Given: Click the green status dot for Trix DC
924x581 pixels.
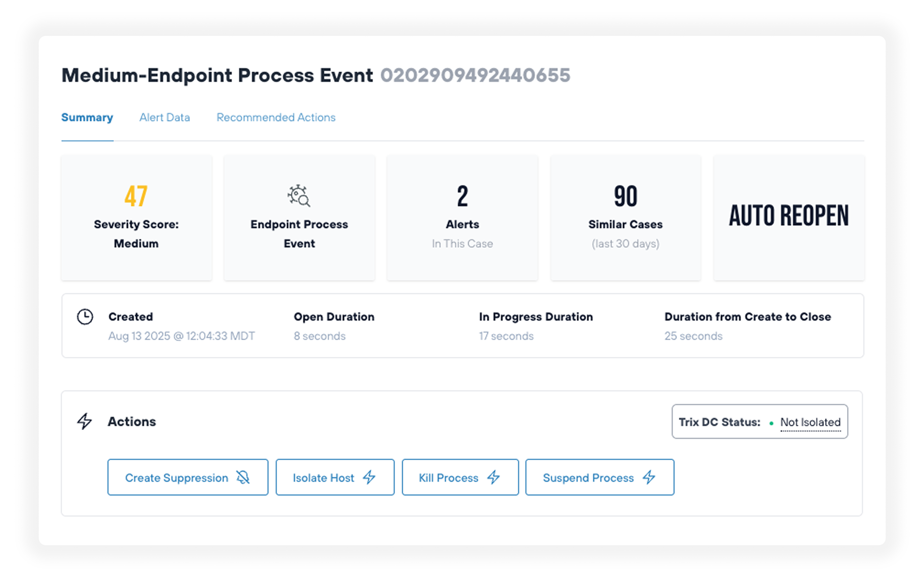Looking at the screenshot, I should (771, 423).
